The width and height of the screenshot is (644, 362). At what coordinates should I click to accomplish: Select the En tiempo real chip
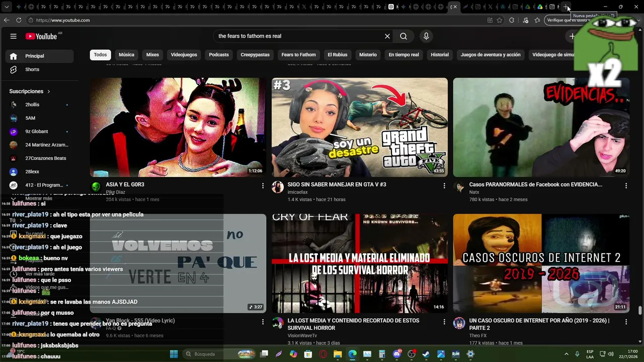click(404, 55)
